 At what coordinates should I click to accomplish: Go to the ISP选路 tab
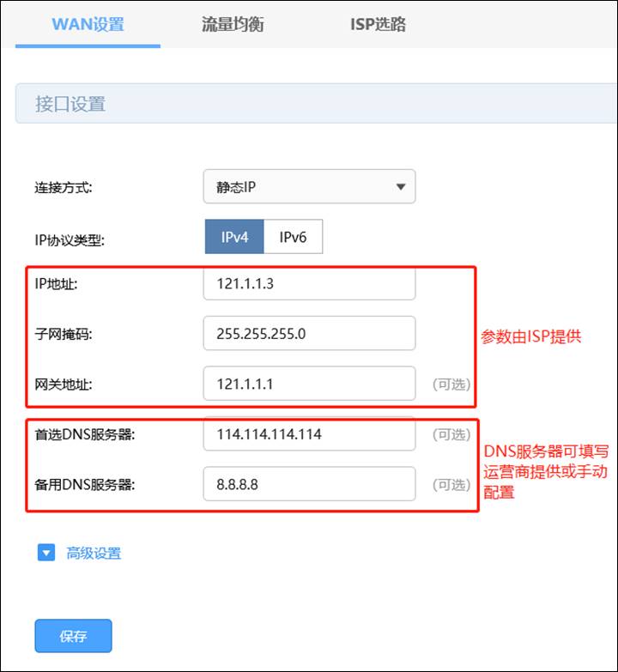point(378,24)
